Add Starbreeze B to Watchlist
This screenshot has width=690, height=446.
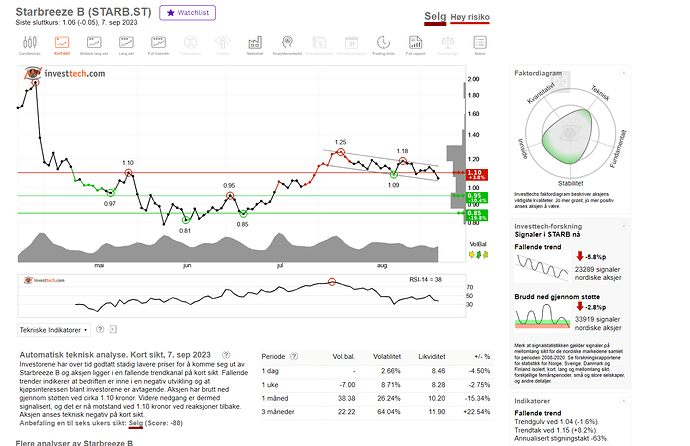point(187,13)
